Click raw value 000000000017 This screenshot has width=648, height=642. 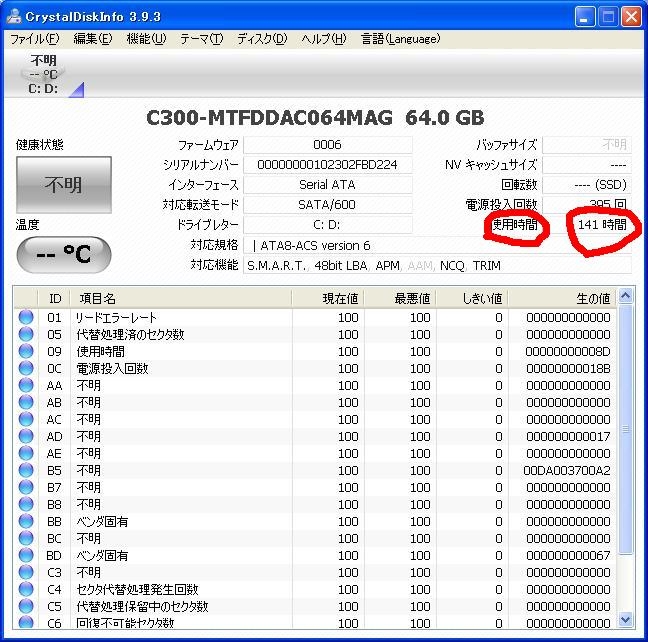[568, 437]
